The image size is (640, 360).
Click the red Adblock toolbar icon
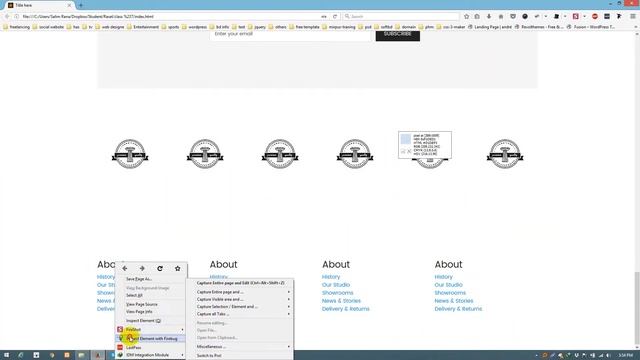pos(595,16)
